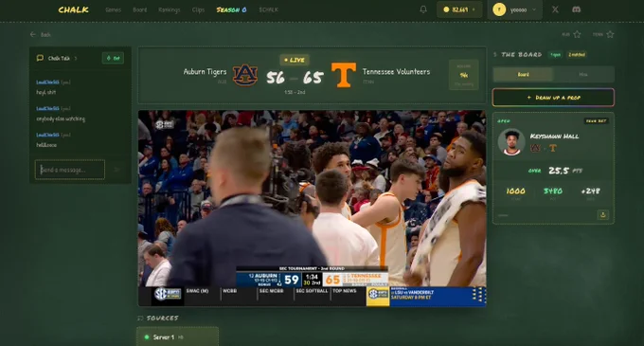Click the Tennessee score 65
644x346 pixels.
click(x=313, y=77)
